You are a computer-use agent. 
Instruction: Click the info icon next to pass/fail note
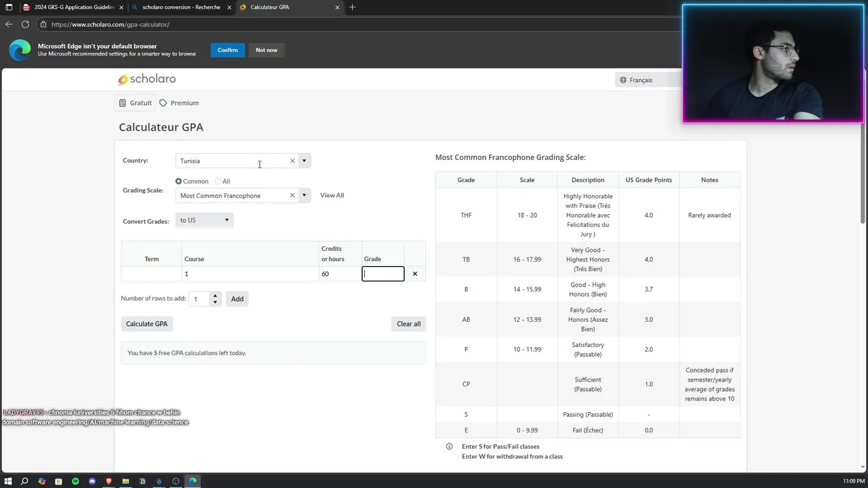click(x=450, y=447)
